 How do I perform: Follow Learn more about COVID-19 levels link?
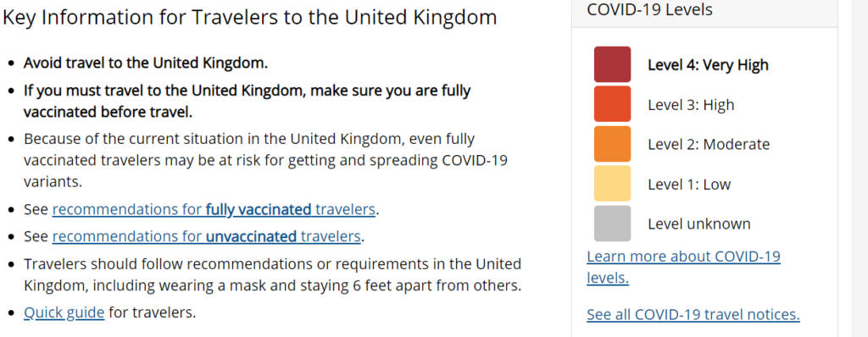pos(684,268)
